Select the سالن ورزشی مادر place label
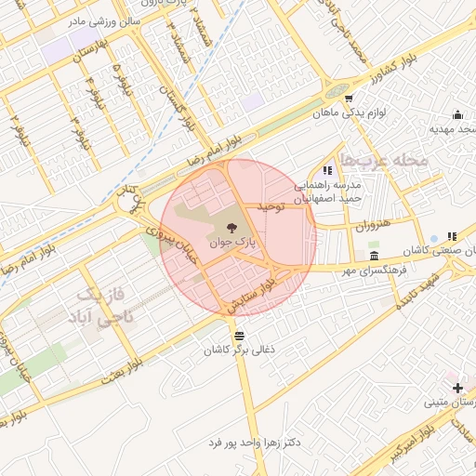Image resolution: width=476 pixels, height=476 pixels. point(104,21)
